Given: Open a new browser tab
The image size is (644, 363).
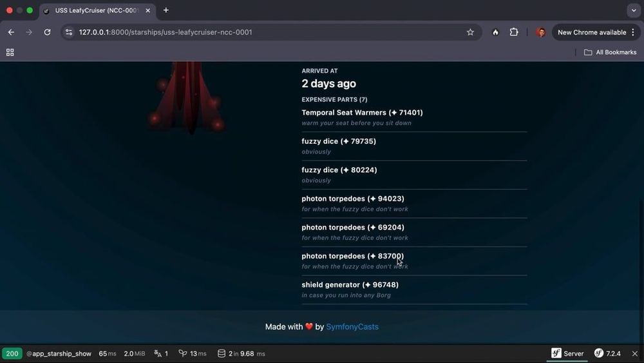Looking at the screenshot, I should tap(166, 10).
